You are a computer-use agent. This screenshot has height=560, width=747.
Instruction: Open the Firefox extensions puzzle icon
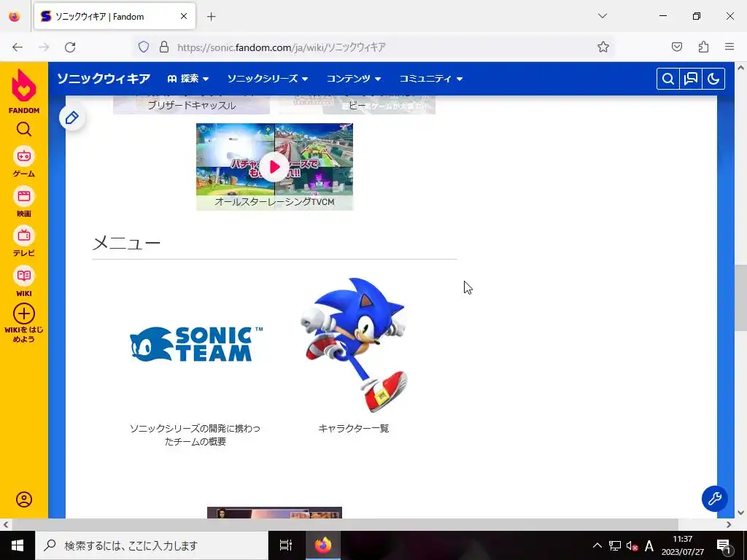click(703, 47)
